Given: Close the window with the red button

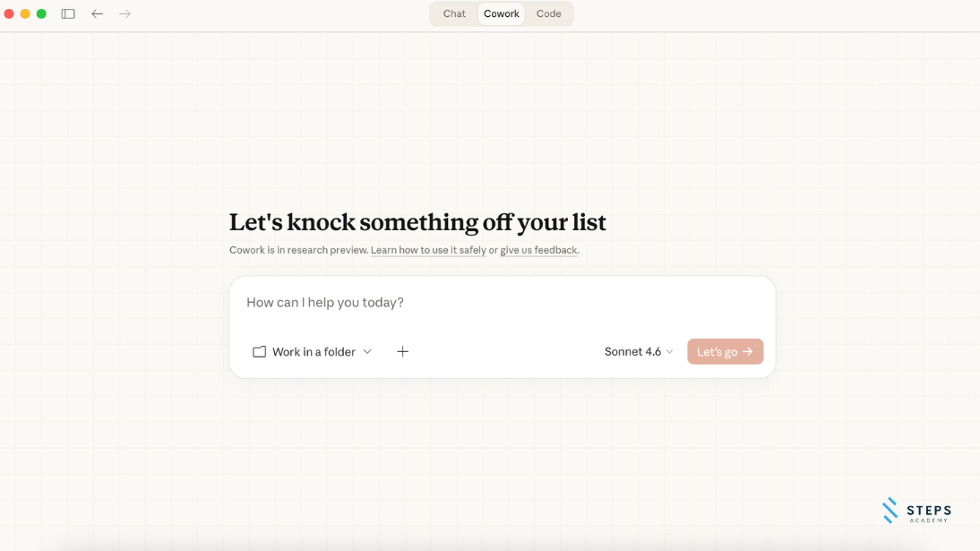Looking at the screenshot, I should [9, 14].
